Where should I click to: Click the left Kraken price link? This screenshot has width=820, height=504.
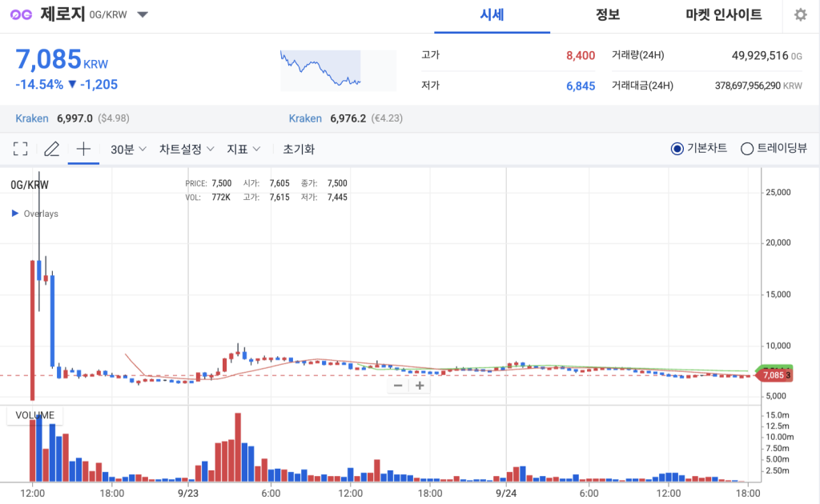(x=32, y=118)
